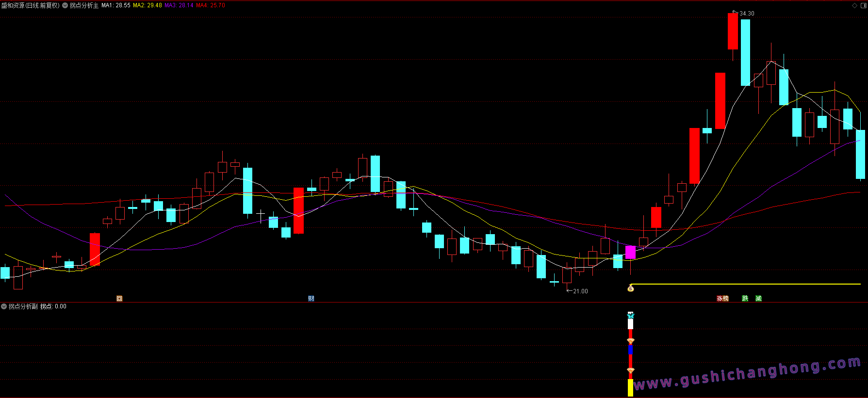
Task: Select the MA2: 29.48 yellow legend
Action: click(147, 5)
